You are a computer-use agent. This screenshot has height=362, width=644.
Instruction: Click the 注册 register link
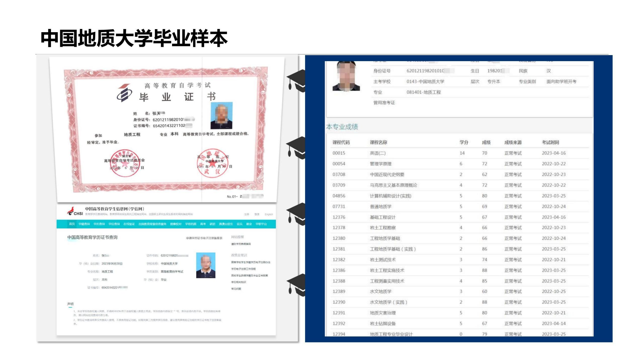pos(247,214)
